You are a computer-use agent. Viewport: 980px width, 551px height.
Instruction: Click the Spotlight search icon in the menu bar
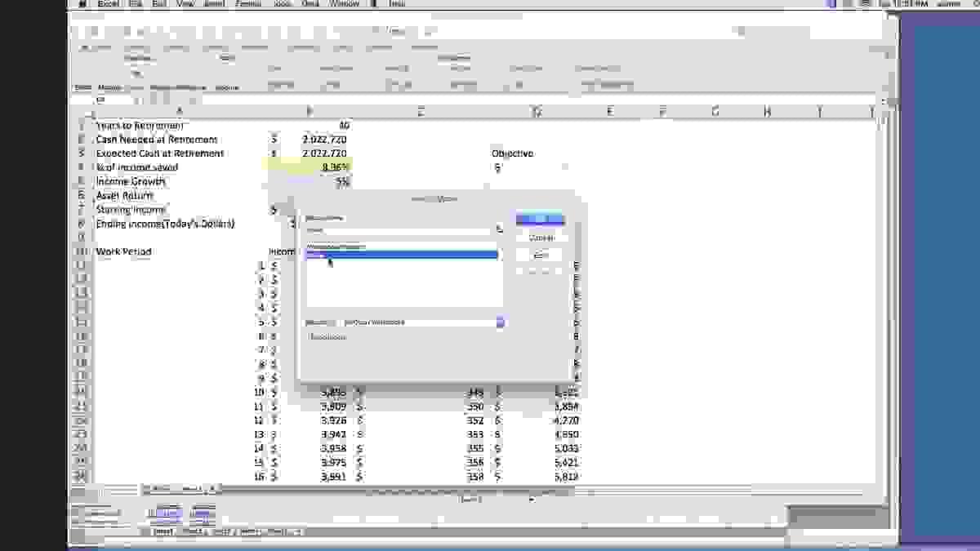click(974, 4)
